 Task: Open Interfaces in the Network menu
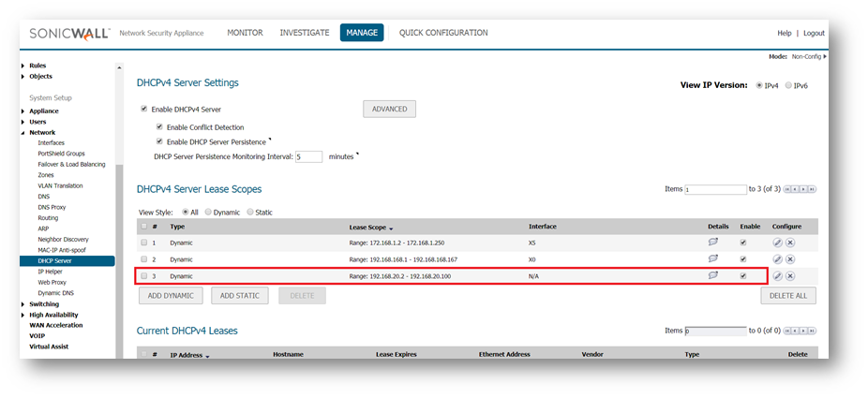point(51,142)
